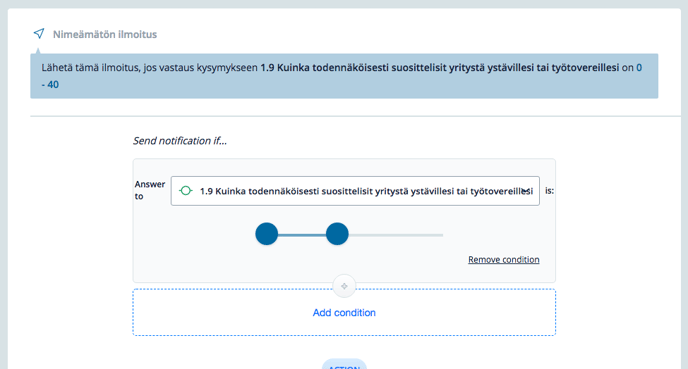Viewport: 688px width, 369px height.
Task: Click Add condition button
Action: click(x=344, y=312)
